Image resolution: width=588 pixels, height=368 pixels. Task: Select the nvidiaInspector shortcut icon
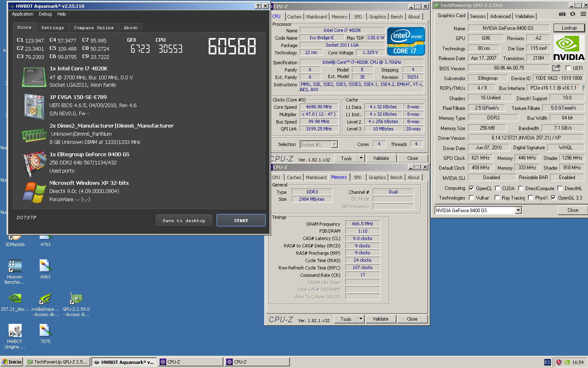click(45, 305)
